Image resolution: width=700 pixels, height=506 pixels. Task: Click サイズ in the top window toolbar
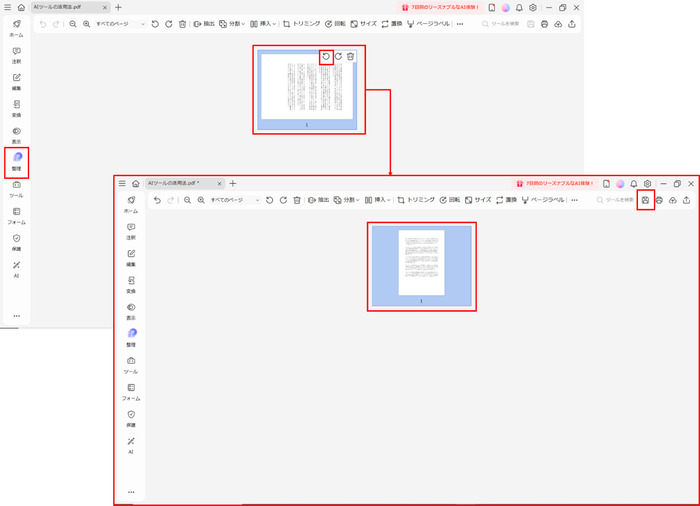(x=364, y=24)
